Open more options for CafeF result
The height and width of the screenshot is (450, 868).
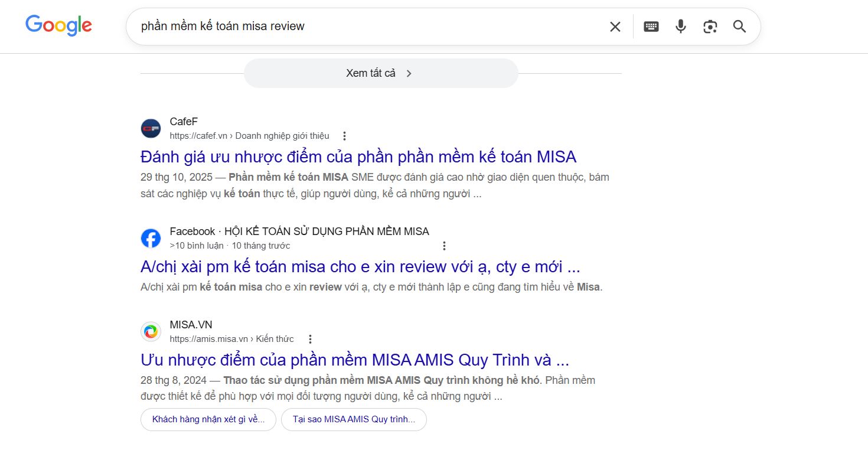tap(345, 136)
